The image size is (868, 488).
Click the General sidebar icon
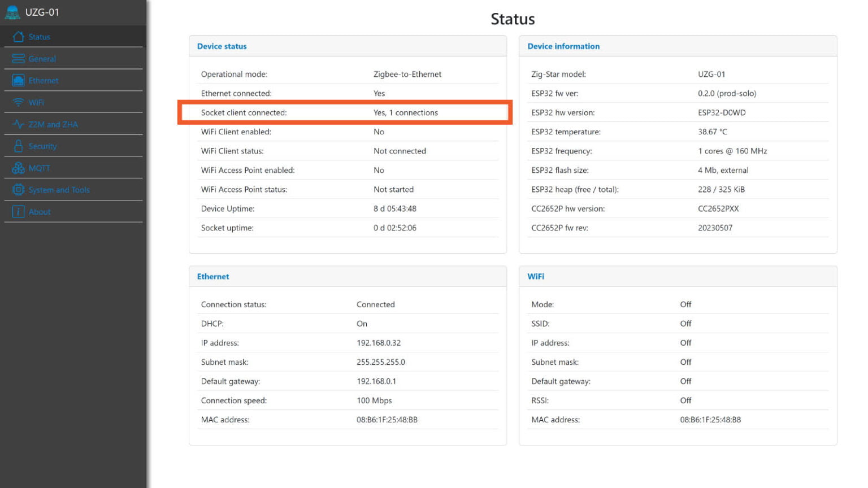point(17,58)
